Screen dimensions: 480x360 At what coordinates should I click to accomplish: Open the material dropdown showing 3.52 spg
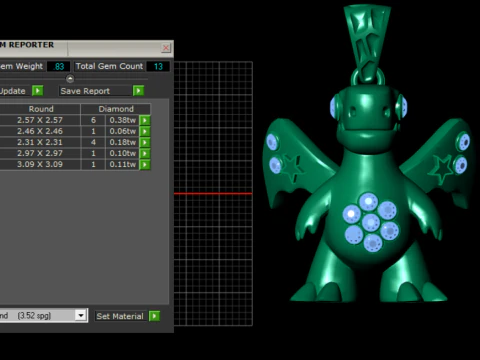pos(81,315)
